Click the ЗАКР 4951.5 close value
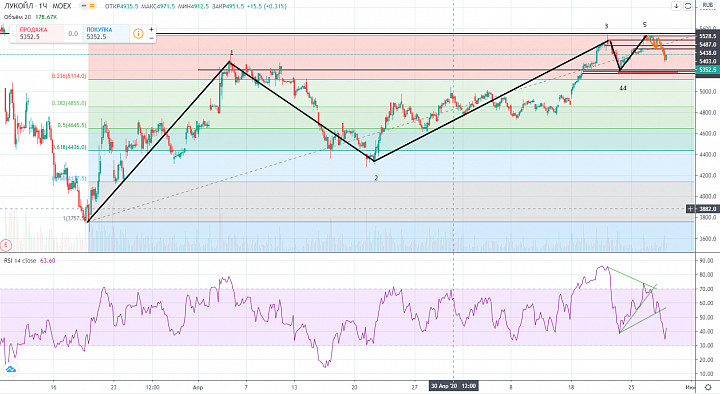Viewport: 720px width, 394px height. click(x=228, y=6)
